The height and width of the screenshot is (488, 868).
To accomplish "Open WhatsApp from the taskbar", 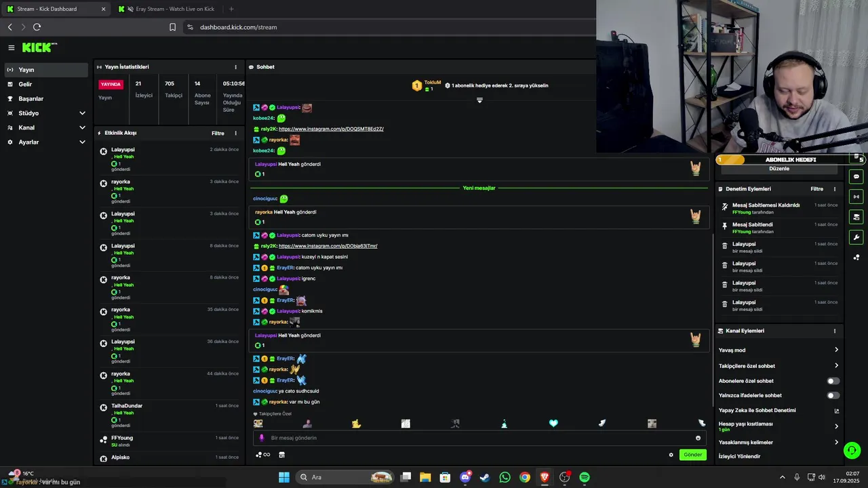I will [x=505, y=477].
